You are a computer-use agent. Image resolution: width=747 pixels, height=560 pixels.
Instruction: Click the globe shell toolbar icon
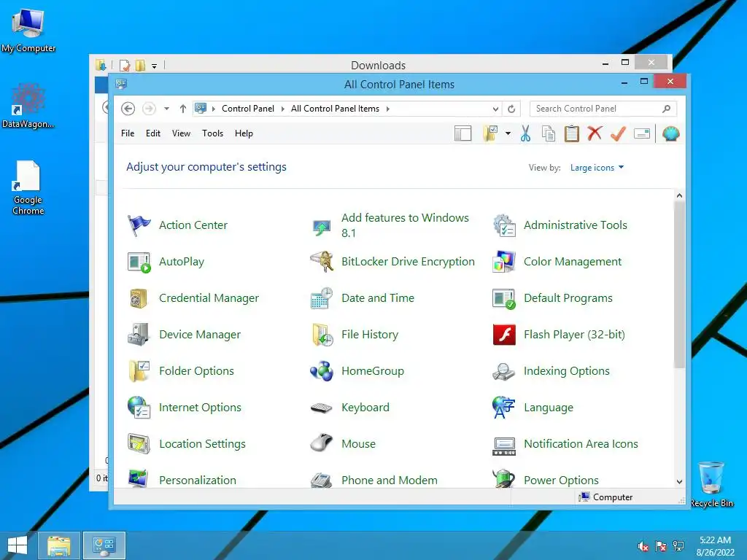coord(670,134)
